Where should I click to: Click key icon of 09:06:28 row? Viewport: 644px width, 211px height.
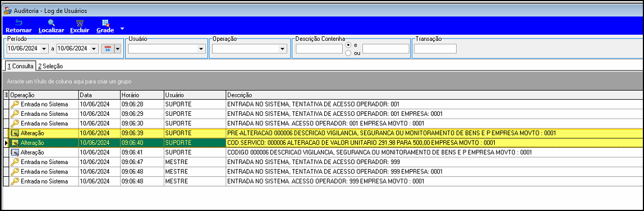(15, 104)
